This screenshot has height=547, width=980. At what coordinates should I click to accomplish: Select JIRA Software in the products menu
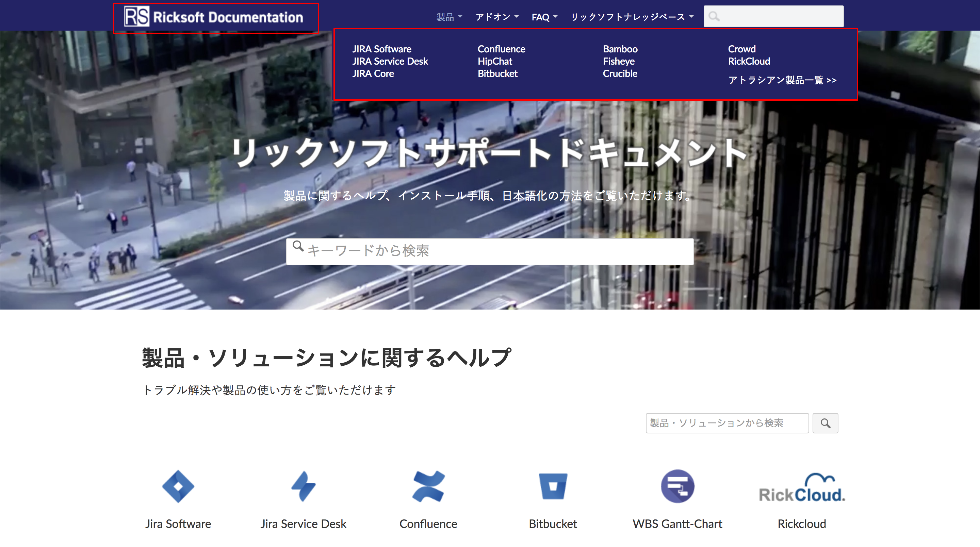[x=381, y=49]
